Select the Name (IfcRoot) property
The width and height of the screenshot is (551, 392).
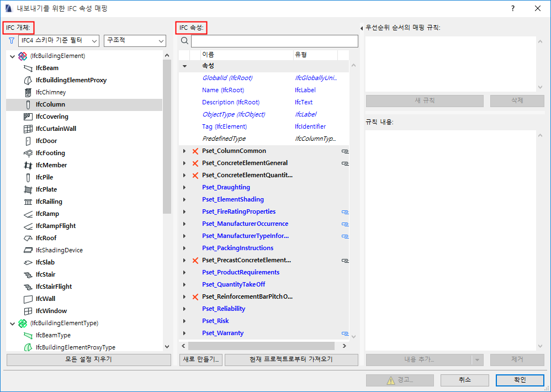tap(223, 91)
